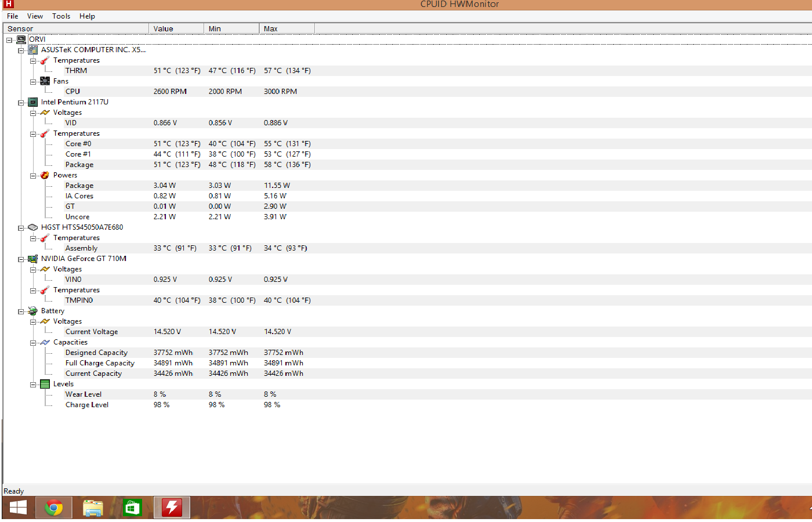
Task: Click the green Levels icon
Action: click(45, 384)
